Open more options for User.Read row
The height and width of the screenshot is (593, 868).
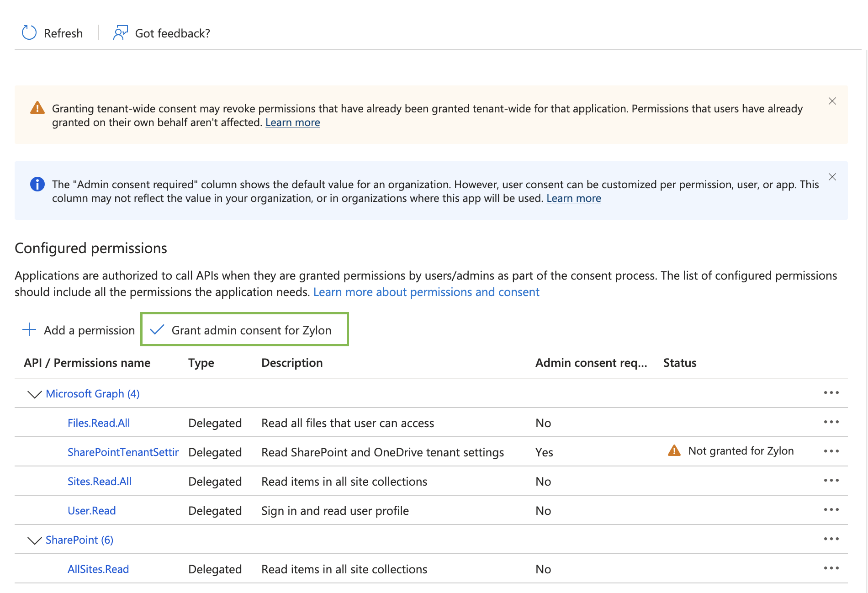831,510
